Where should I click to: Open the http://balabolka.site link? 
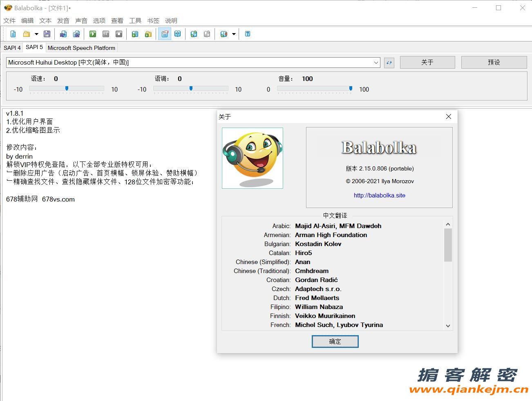[380, 195]
